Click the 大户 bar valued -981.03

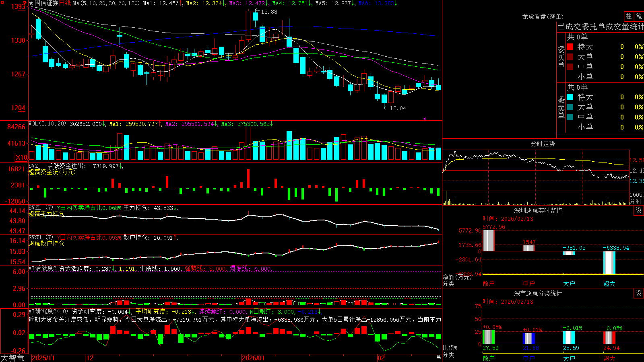click(569, 253)
